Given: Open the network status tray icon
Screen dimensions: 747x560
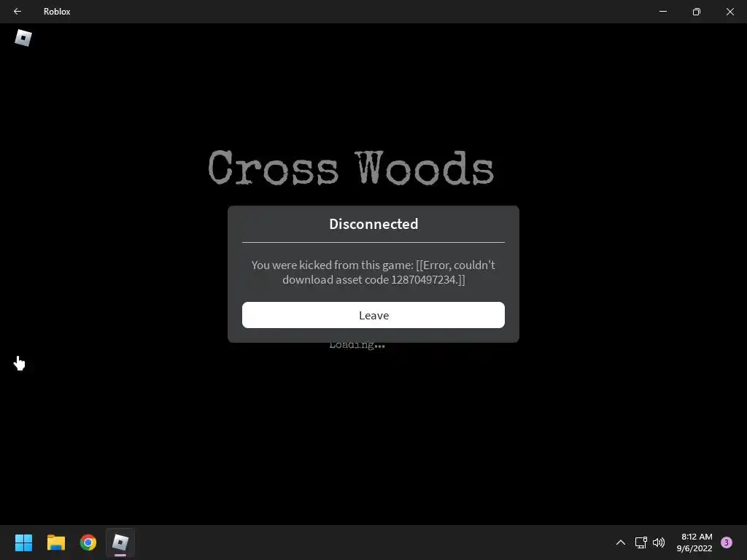Looking at the screenshot, I should coord(640,542).
